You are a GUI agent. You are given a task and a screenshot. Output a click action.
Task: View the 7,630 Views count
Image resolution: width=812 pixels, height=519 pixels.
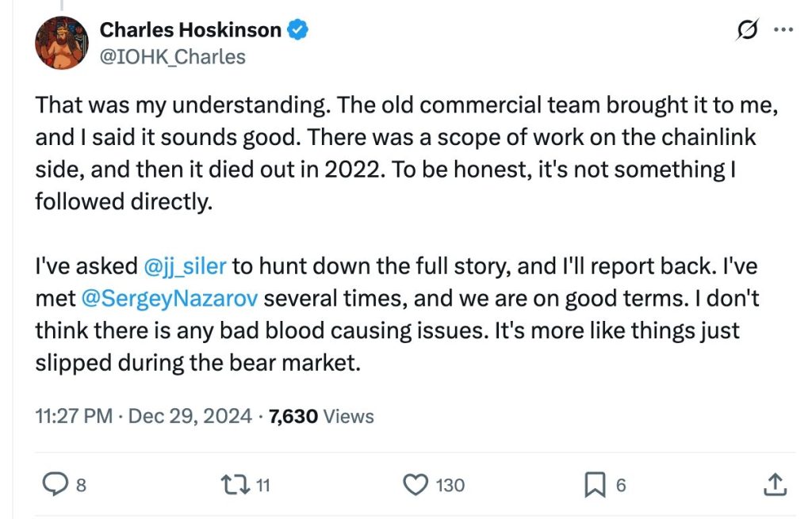[x=321, y=416]
